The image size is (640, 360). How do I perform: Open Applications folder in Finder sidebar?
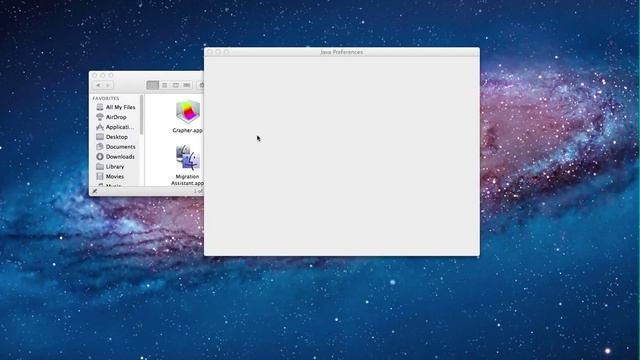(x=115, y=127)
